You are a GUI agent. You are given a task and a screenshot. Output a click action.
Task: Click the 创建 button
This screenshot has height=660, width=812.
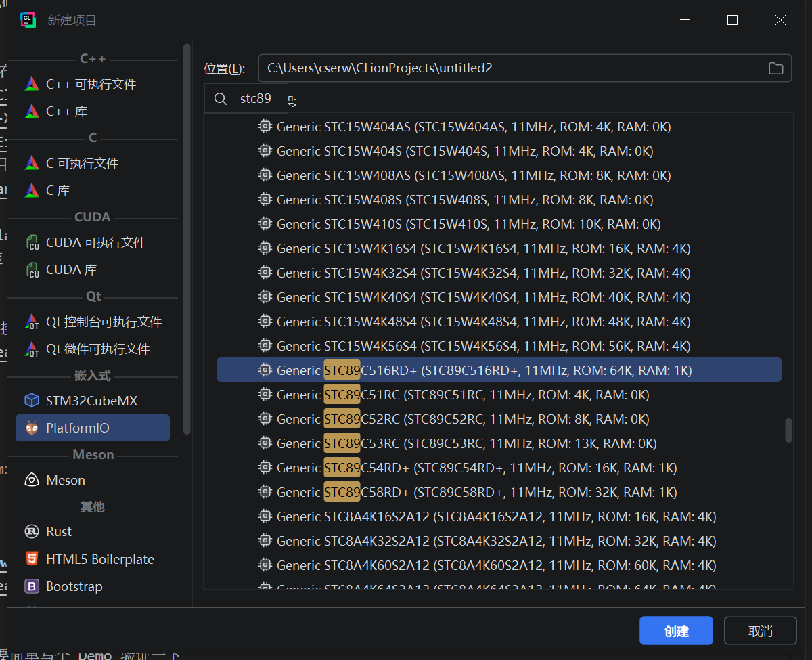(675, 631)
